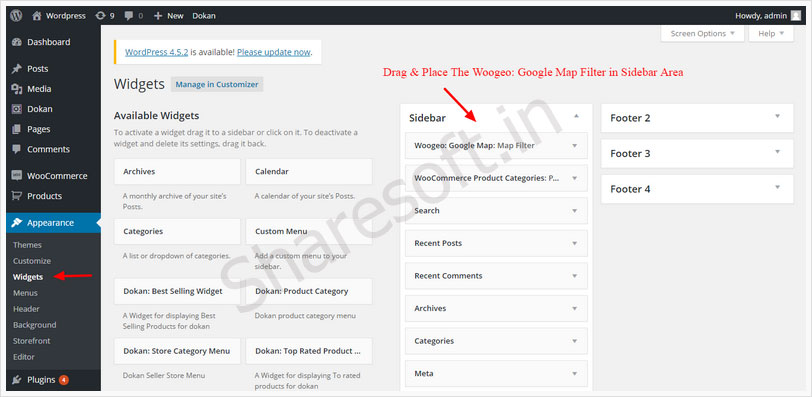Click the WordPress 4.5.2 link
The image size is (812, 397).
click(x=156, y=52)
